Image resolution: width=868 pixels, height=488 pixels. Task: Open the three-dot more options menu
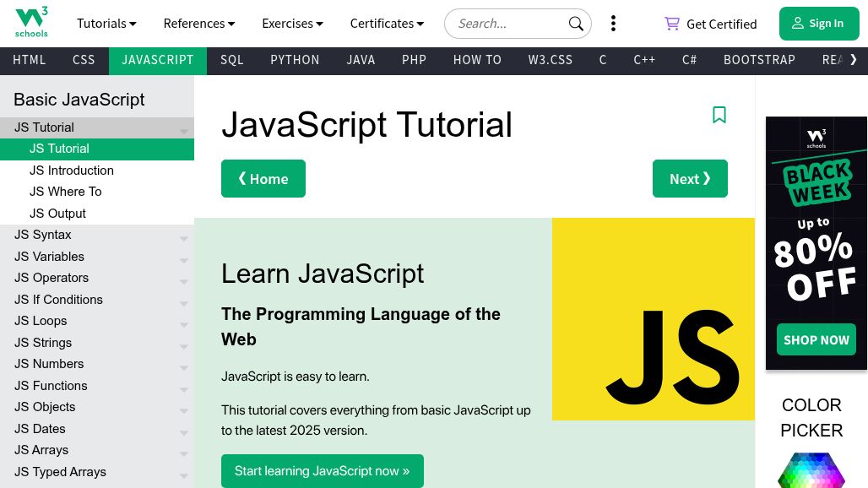pyautogui.click(x=613, y=24)
